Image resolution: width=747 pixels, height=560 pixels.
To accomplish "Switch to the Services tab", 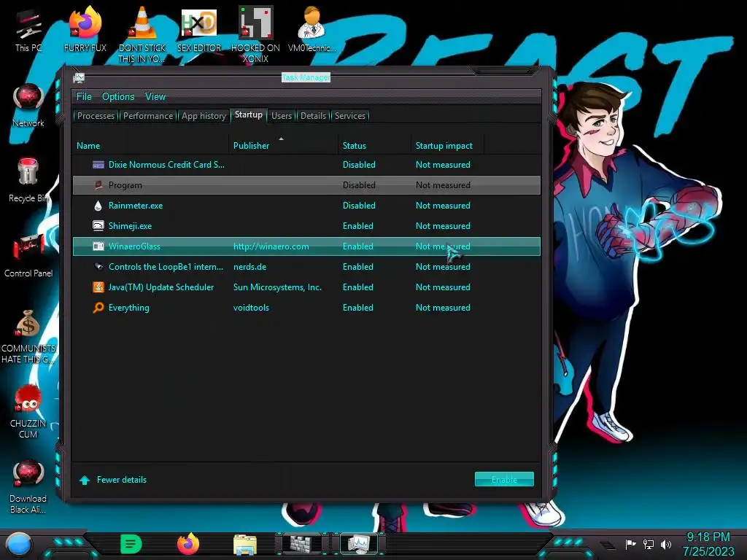I will (350, 116).
